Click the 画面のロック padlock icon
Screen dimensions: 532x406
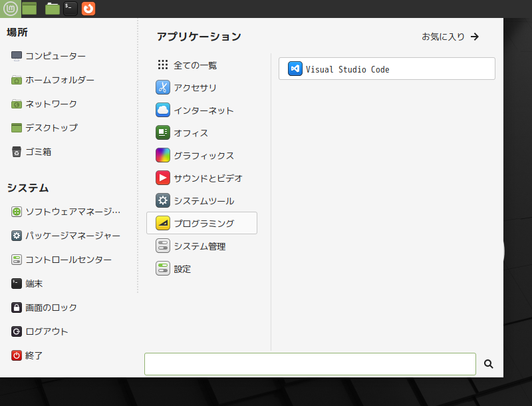16,307
